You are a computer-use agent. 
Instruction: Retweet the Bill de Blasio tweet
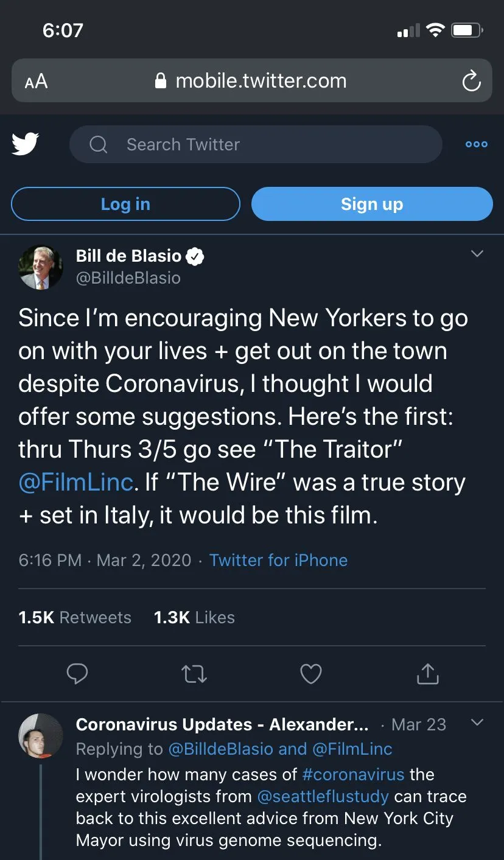tap(194, 674)
